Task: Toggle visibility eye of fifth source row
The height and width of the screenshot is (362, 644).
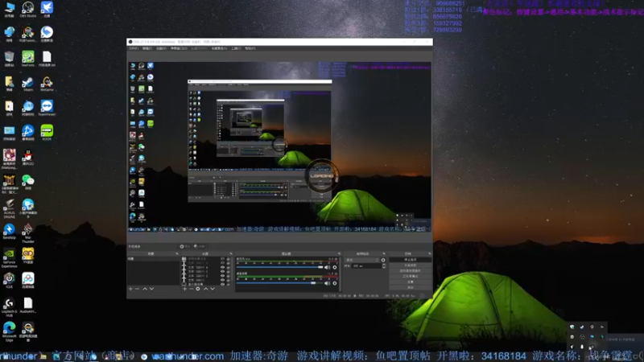Action: point(222,276)
